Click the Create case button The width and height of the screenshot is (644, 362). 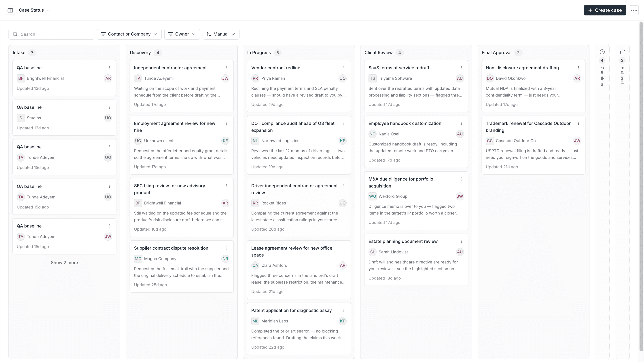(605, 10)
